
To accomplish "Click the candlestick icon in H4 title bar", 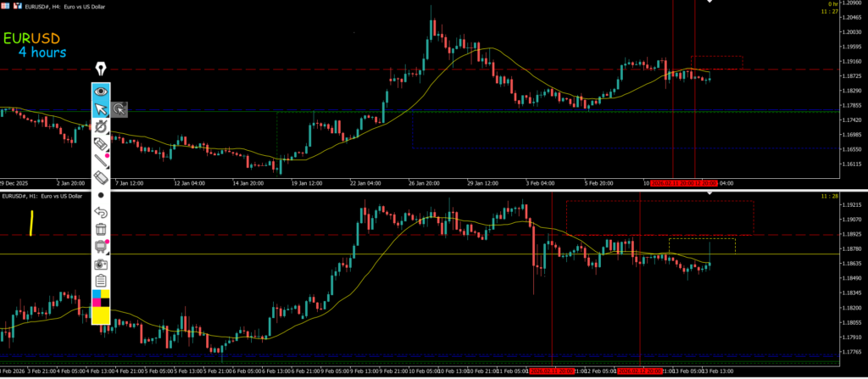I will click(x=19, y=6).
